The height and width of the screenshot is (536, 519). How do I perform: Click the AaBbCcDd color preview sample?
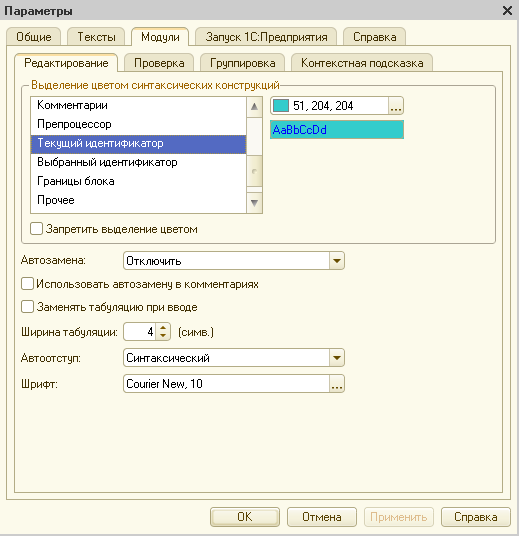click(x=337, y=130)
